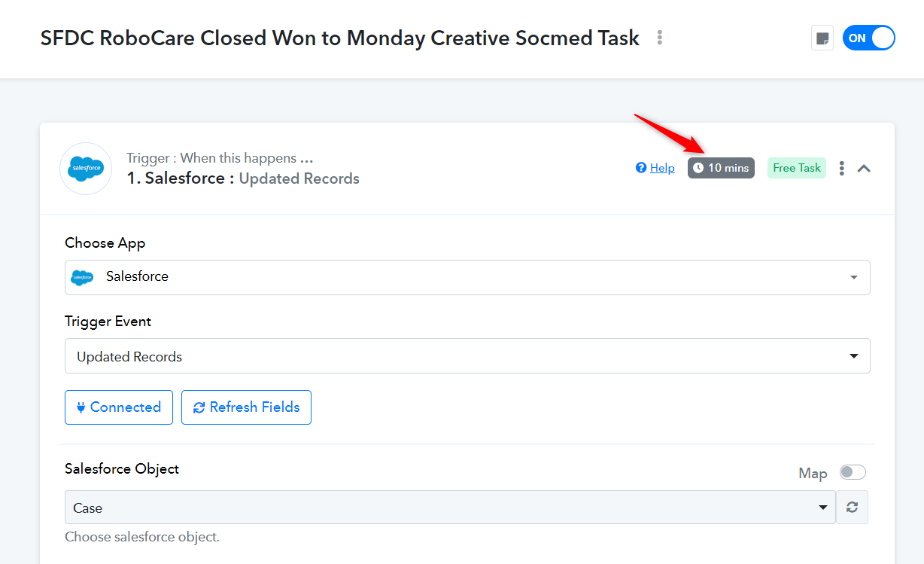Viewport: 924px width, 564px height.
Task: Open the workflow notes icon
Action: tap(822, 38)
